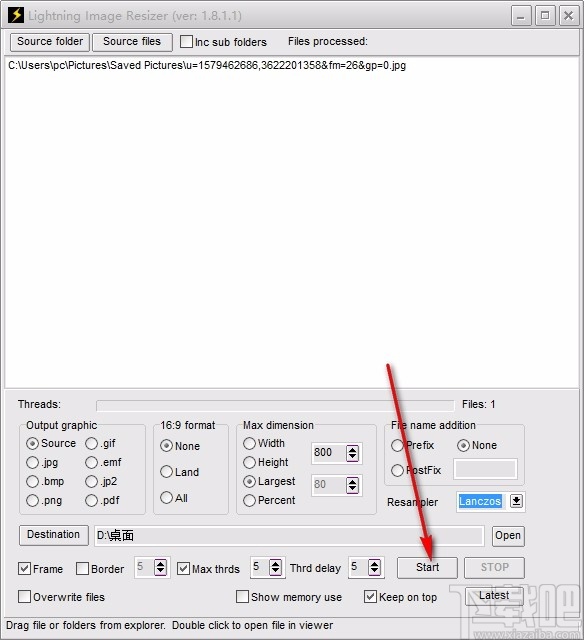Adjust the Thrd delay spinner
The height and width of the screenshot is (640, 584).
374,567
